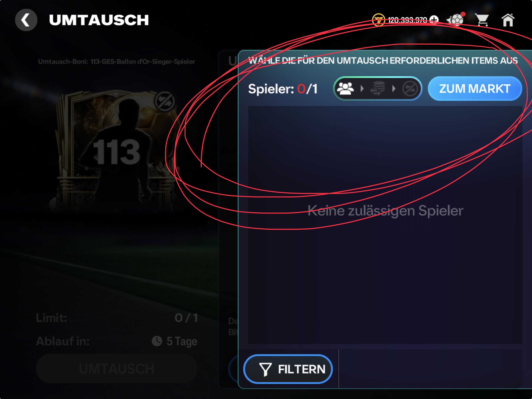Image resolution: width=532 pixels, height=399 pixels.
Task: Go back using the top-left arrow
Action: [x=26, y=20]
